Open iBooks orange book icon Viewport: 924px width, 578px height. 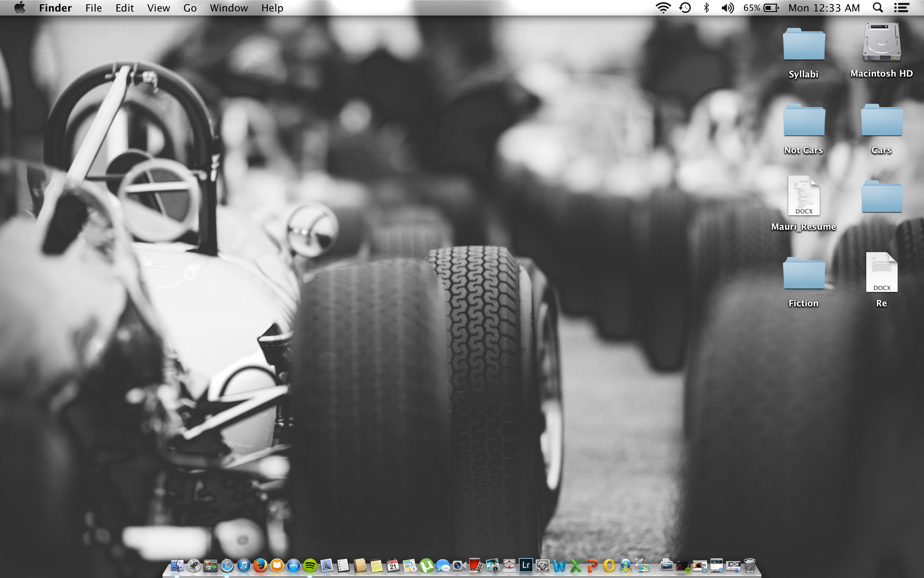point(277,565)
